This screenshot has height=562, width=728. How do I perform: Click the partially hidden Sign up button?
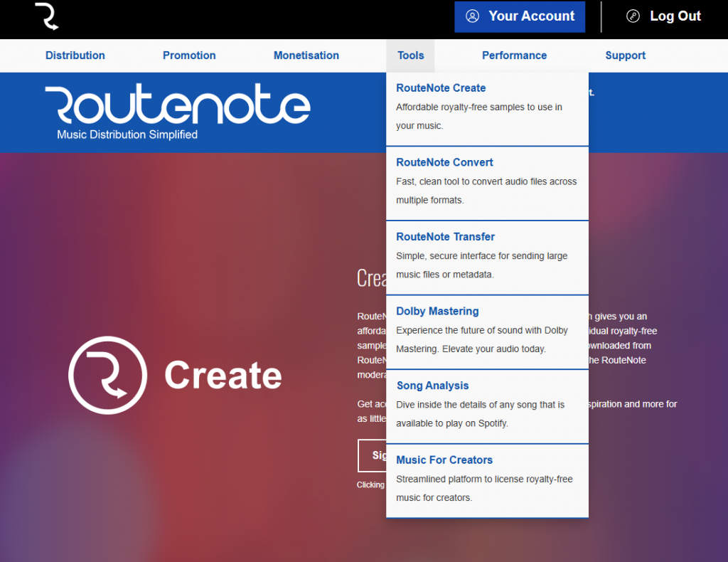tap(372, 455)
